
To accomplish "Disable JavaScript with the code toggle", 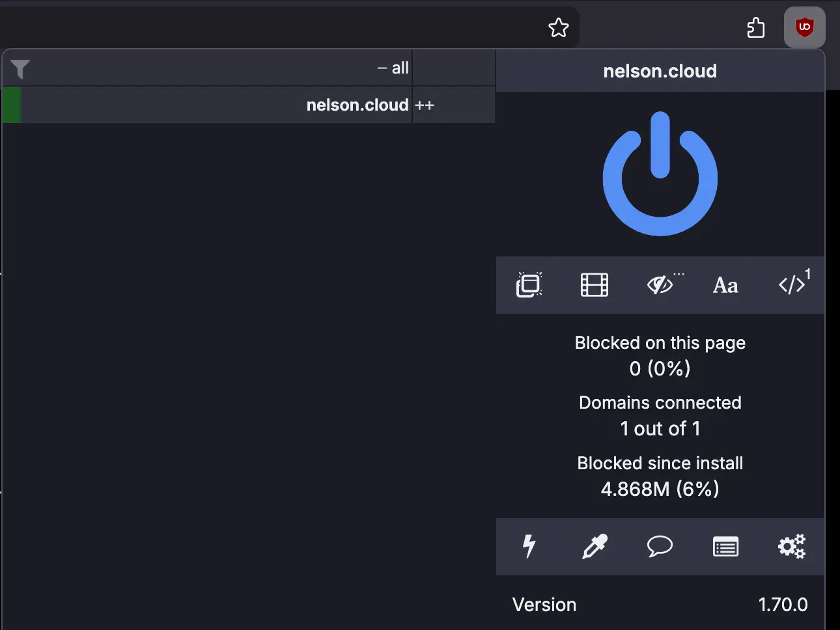I will click(x=792, y=284).
